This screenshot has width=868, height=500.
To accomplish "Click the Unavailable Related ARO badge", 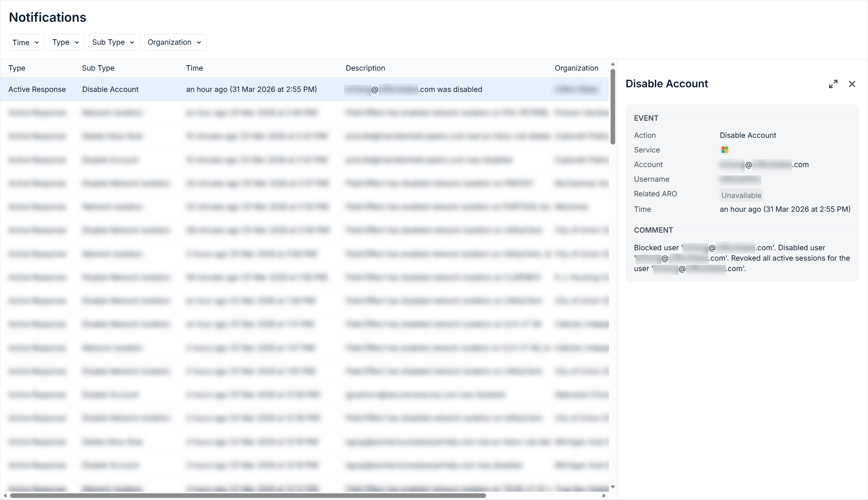I will (x=741, y=195).
